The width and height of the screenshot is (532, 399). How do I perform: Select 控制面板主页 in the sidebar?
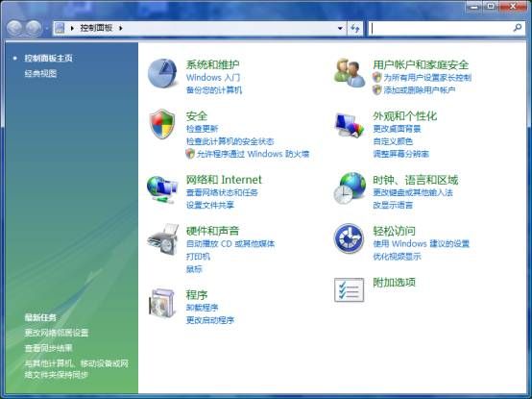click(x=48, y=58)
